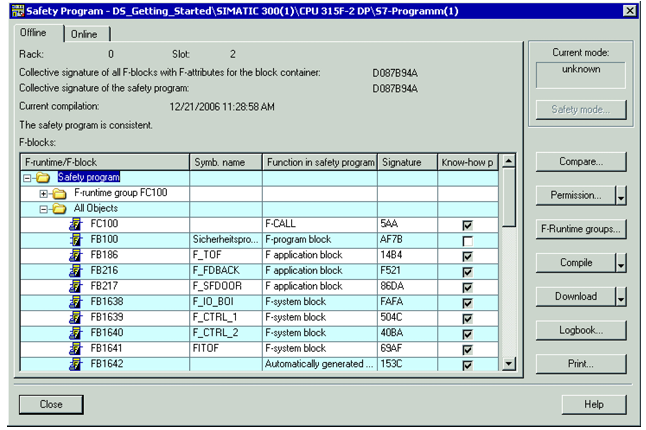Click the Function in safety program header
This screenshot has width=646, height=430.
pos(320,162)
